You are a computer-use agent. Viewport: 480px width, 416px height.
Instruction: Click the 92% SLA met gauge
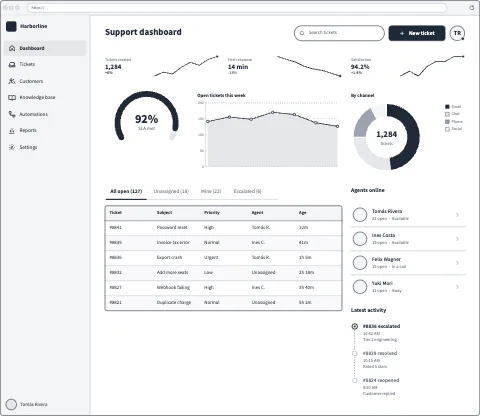click(x=146, y=117)
